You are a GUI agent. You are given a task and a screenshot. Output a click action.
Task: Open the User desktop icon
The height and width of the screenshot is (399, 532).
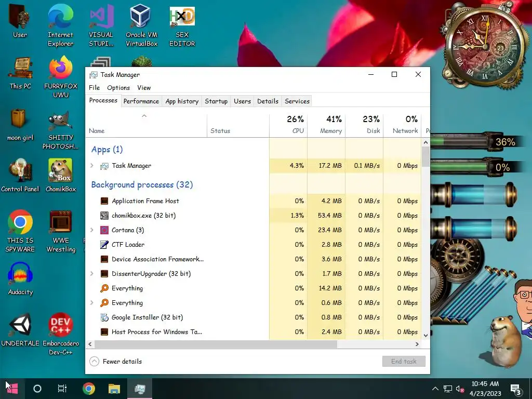[x=20, y=21]
